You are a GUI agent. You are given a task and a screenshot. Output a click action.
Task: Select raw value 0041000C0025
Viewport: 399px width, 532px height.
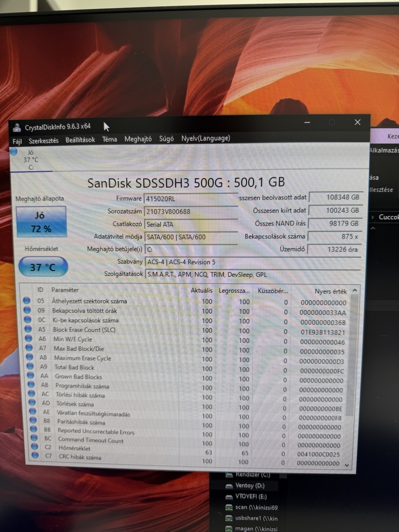pyautogui.click(x=318, y=454)
